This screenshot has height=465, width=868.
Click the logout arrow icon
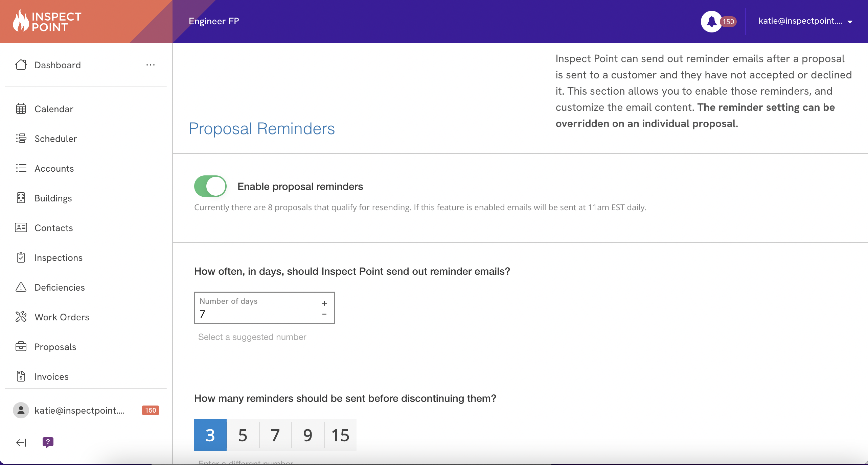pyautogui.click(x=21, y=443)
